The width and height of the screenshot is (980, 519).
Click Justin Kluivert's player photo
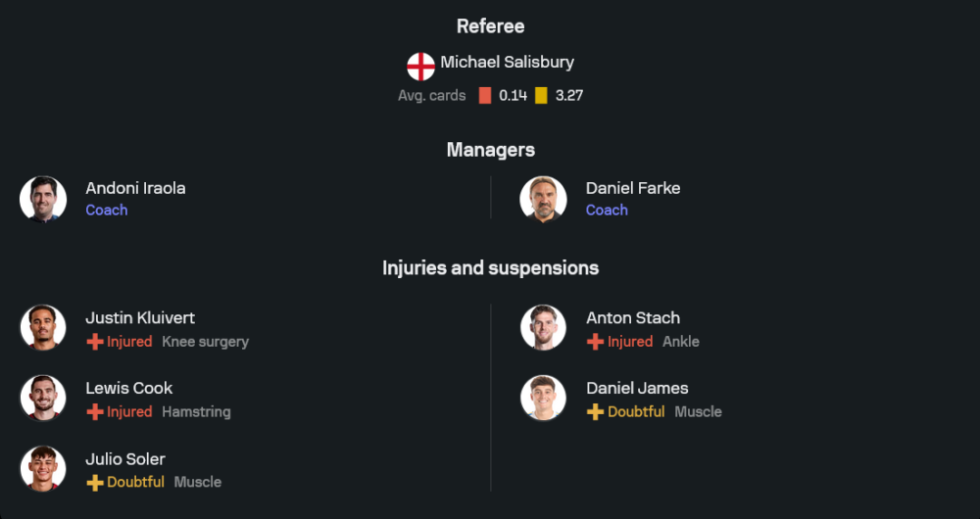pos(43,328)
